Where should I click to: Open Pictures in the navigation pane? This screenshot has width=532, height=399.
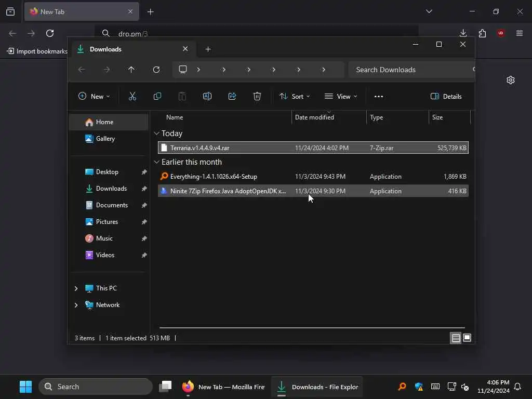coord(109,222)
